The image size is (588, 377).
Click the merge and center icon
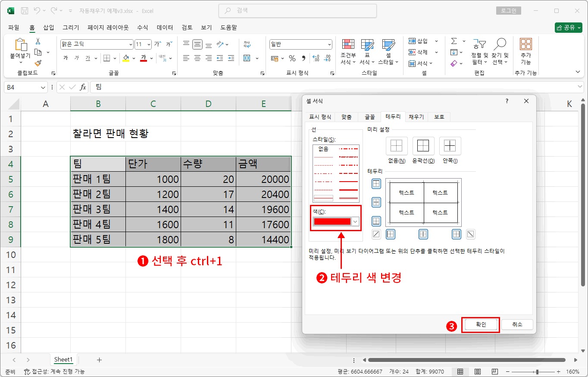click(x=247, y=58)
